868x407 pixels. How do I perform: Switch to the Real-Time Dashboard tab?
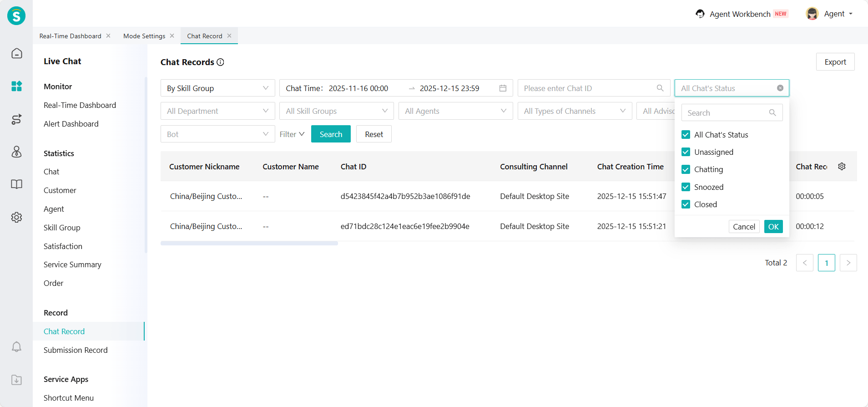point(71,36)
